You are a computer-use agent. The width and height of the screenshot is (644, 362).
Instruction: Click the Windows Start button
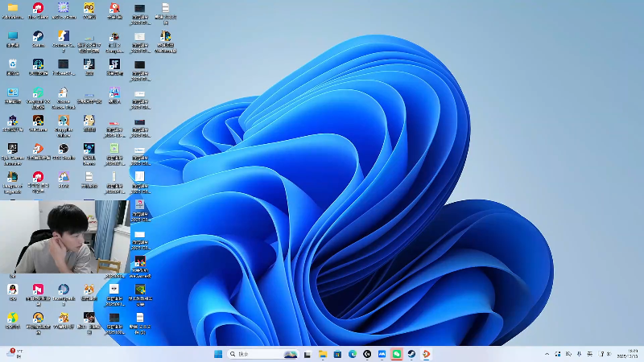point(218,354)
